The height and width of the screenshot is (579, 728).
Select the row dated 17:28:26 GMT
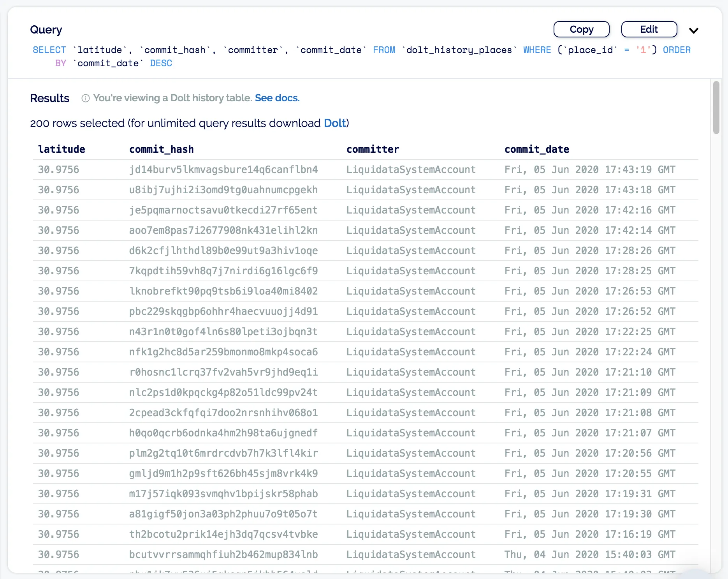click(x=589, y=251)
